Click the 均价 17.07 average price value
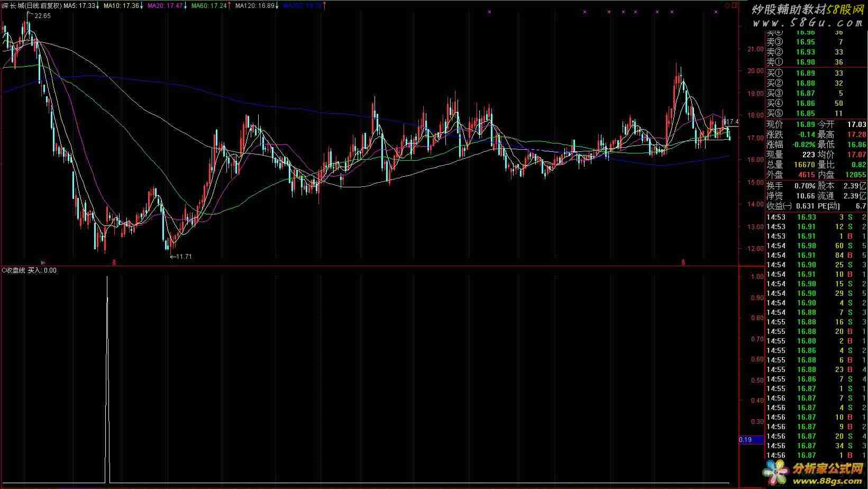The height and width of the screenshot is (489, 868). (856, 155)
